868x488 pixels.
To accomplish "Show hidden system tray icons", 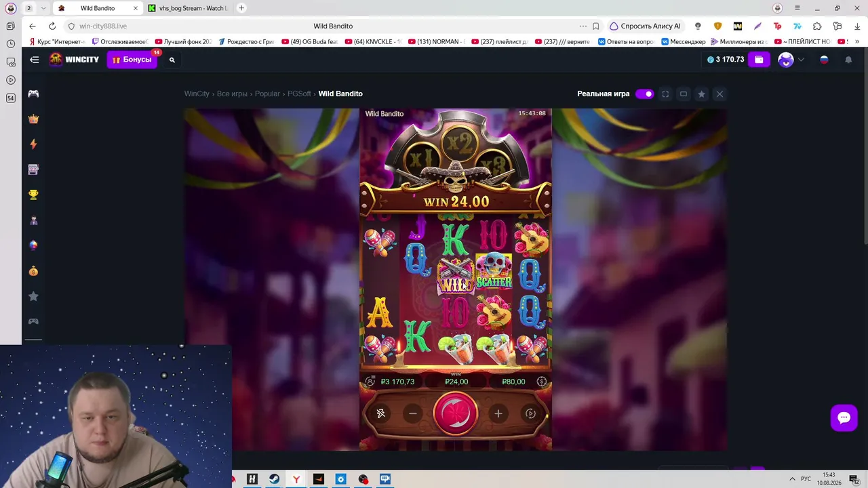I will pyautogui.click(x=792, y=479).
